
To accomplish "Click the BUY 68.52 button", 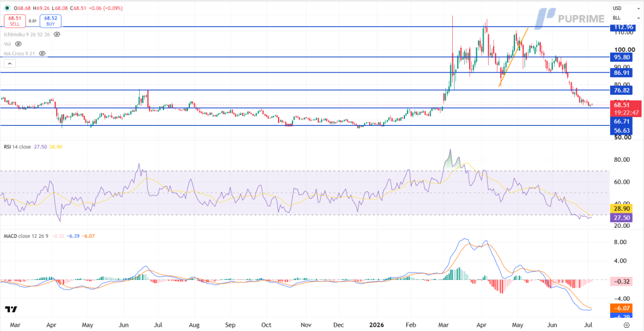I will click(x=51, y=21).
